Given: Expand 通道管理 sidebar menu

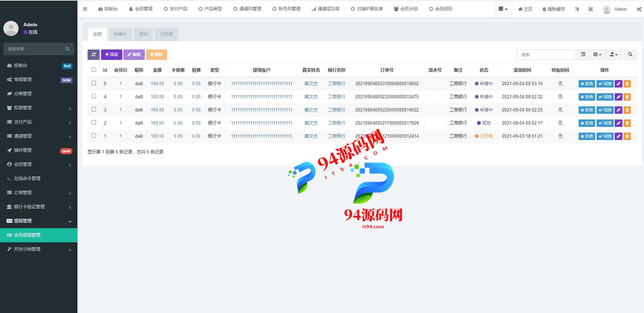Looking at the screenshot, I should [39, 136].
